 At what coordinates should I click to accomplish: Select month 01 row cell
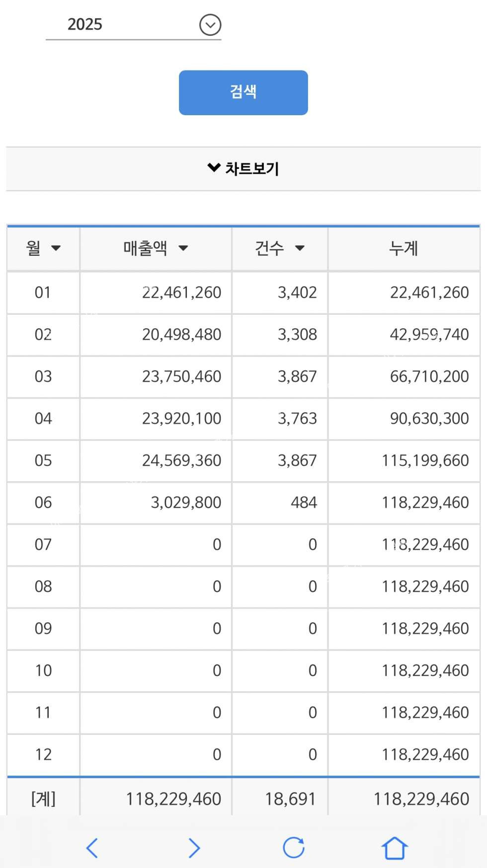pos(43,292)
